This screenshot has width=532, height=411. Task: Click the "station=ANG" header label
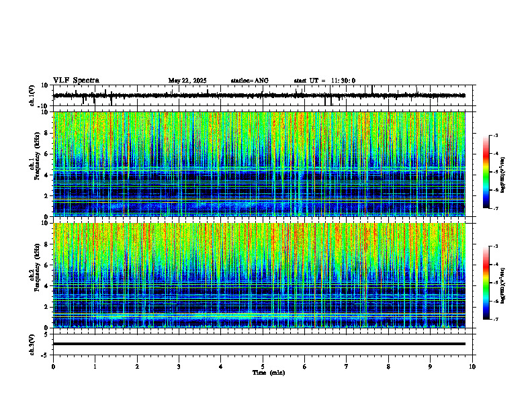250,81
